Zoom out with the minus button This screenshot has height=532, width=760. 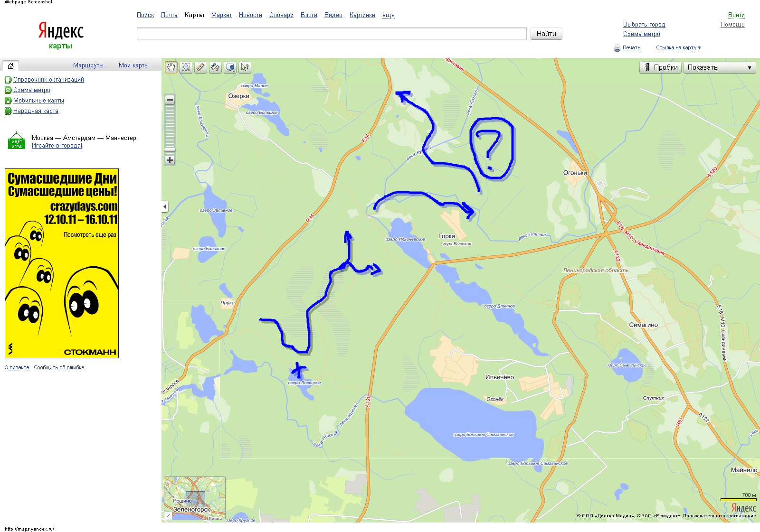pos(170,100)
